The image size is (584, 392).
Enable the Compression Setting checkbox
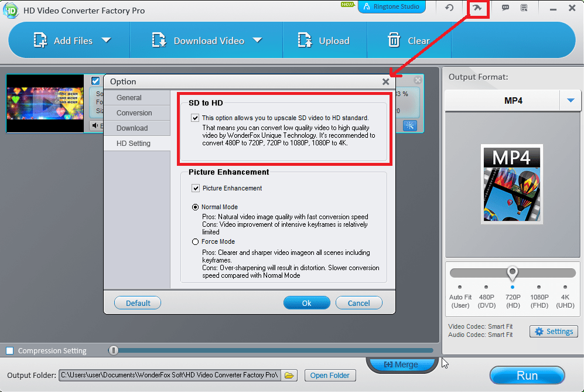(x=10, y=350)
